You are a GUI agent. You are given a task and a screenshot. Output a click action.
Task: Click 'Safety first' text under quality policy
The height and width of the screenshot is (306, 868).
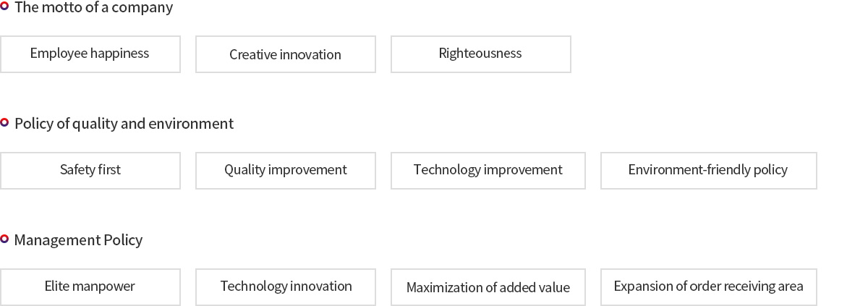point(90,170)
